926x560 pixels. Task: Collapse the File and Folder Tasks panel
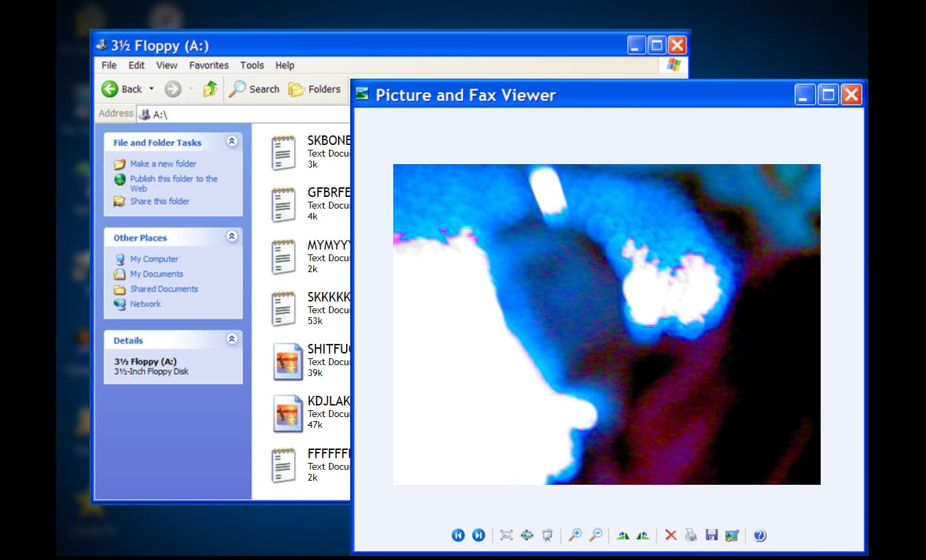click(232, 142)
